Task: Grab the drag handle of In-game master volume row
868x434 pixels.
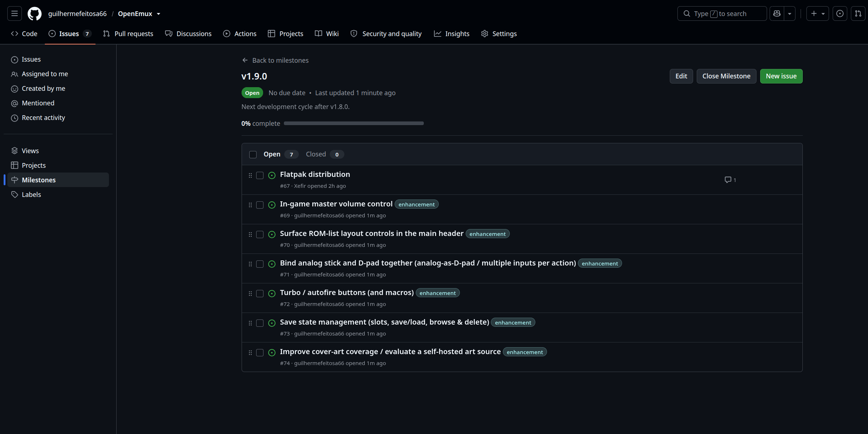Action: [x=250, y=205]
